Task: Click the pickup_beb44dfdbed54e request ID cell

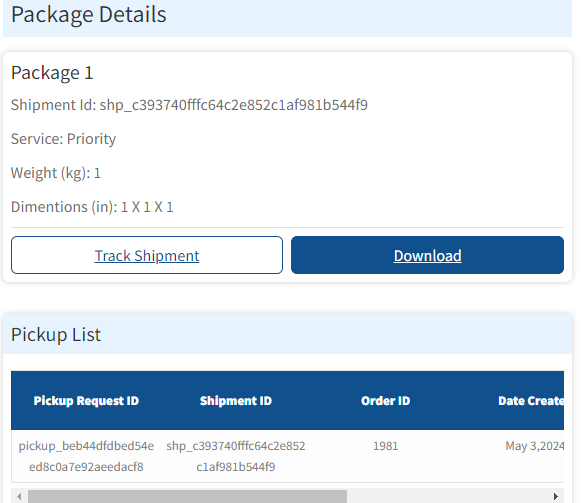Action: click(86, 456)
